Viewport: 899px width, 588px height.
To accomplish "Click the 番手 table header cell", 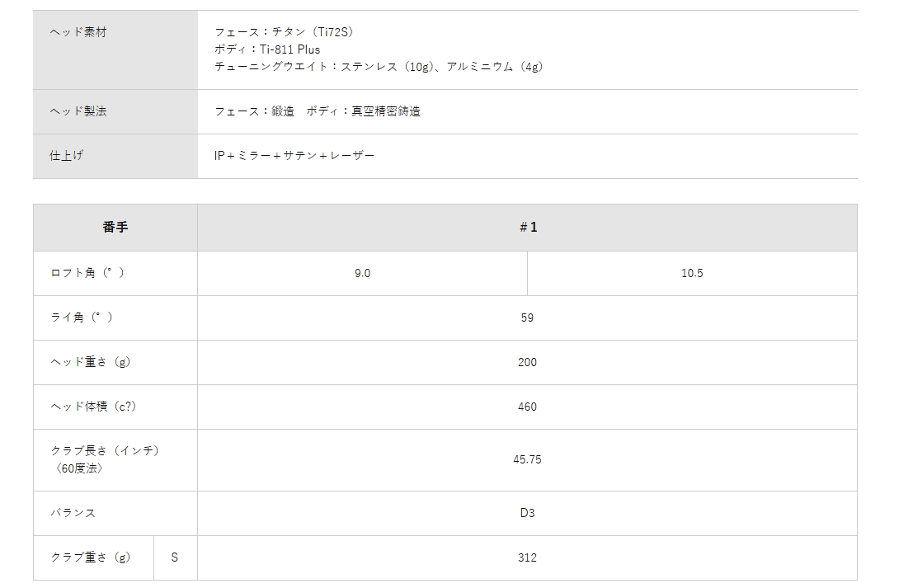I will pyautogui.click(x=115, y=228).
